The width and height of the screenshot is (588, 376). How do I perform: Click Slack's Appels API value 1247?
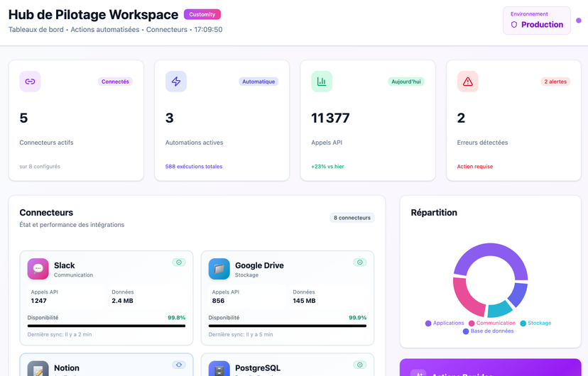(x=39, y=301)
